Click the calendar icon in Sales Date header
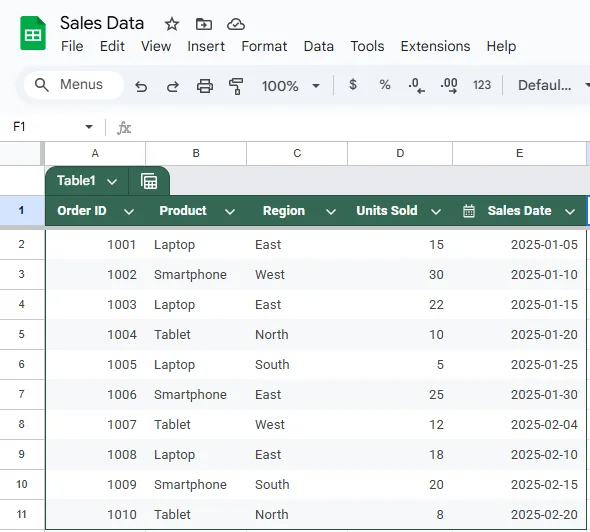The height and width of the screenshot is (532, 590). [468, 211]
